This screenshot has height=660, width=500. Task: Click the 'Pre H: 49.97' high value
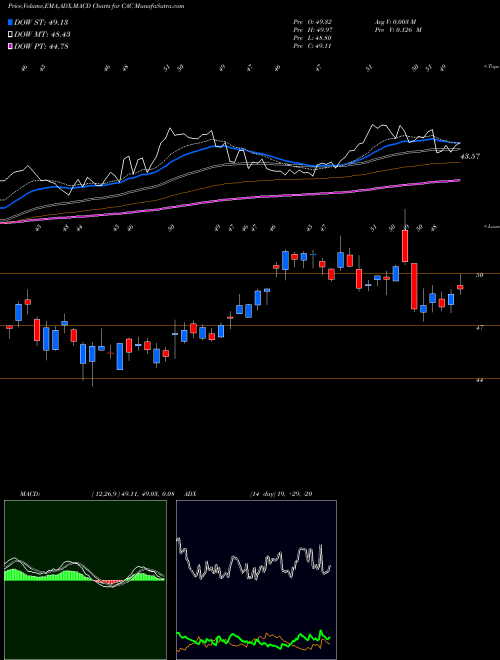point(313,30)
